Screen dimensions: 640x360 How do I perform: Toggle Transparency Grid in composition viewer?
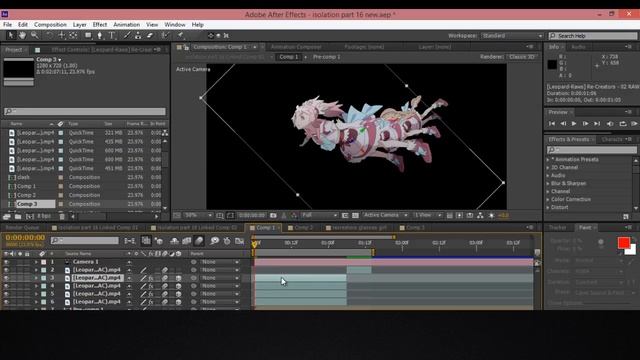coord(355,216)
